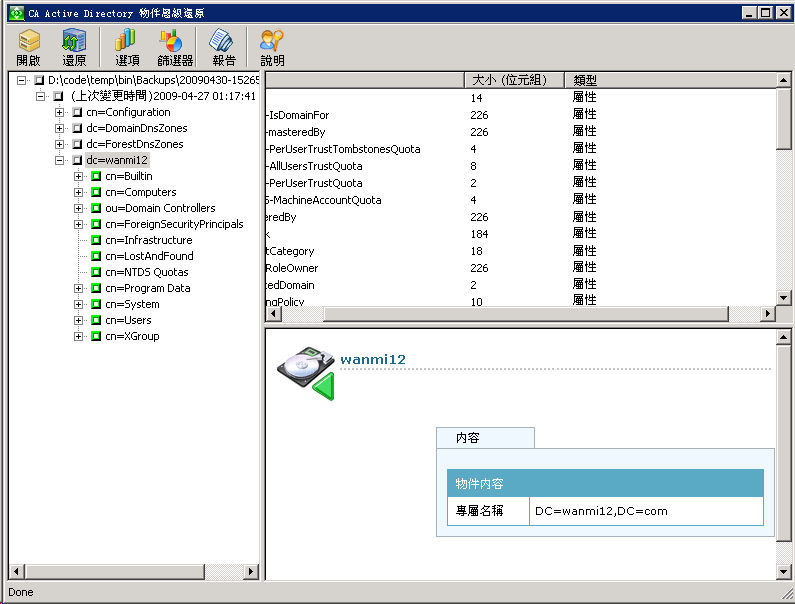Check the box next to cn=Users
This screenshot has width=795, height=604.
[96, 321]
